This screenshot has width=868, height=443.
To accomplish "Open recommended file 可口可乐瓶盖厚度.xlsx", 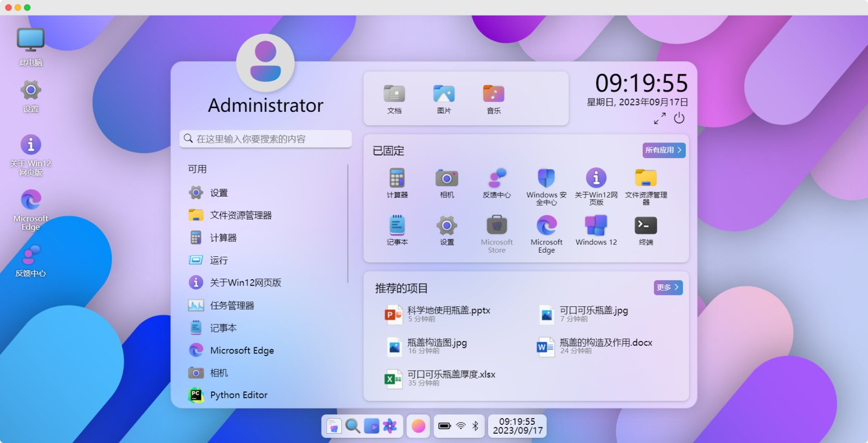I will click(440, 378).
